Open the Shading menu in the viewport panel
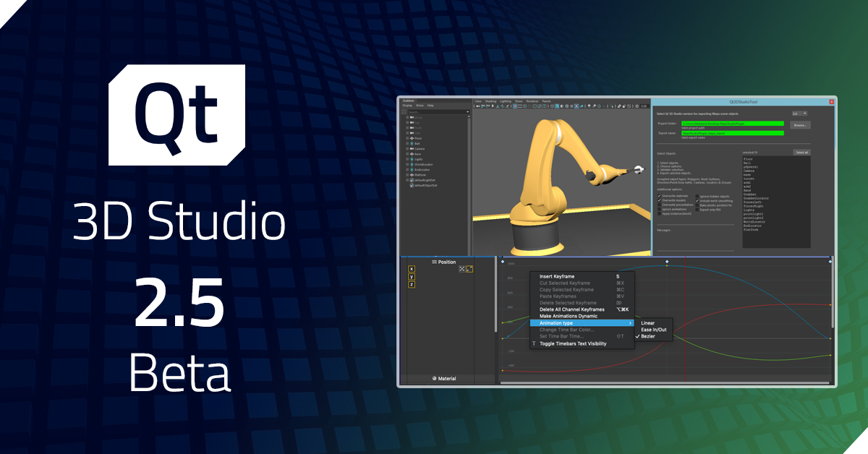The height and width of the screenshot is (454, 868). tap(490, 101)
